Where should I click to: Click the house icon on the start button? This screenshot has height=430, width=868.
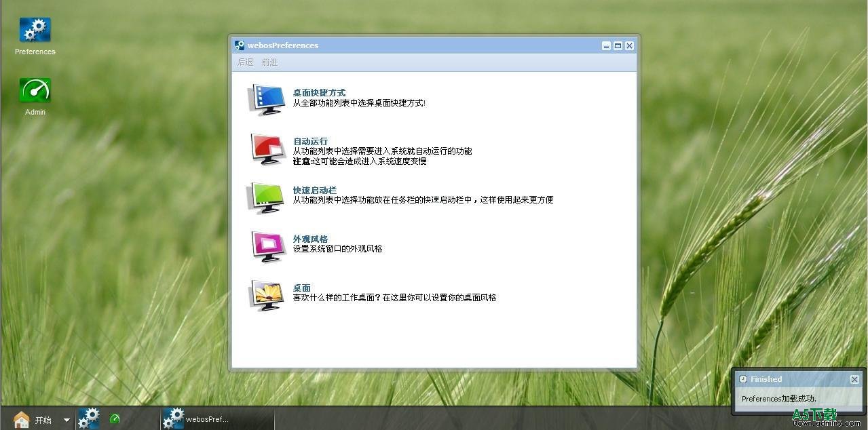(x=22, y=420)
